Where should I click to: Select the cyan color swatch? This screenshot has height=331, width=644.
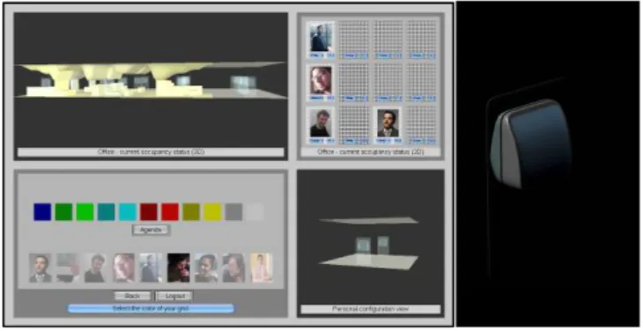click(x=128, y=212)
